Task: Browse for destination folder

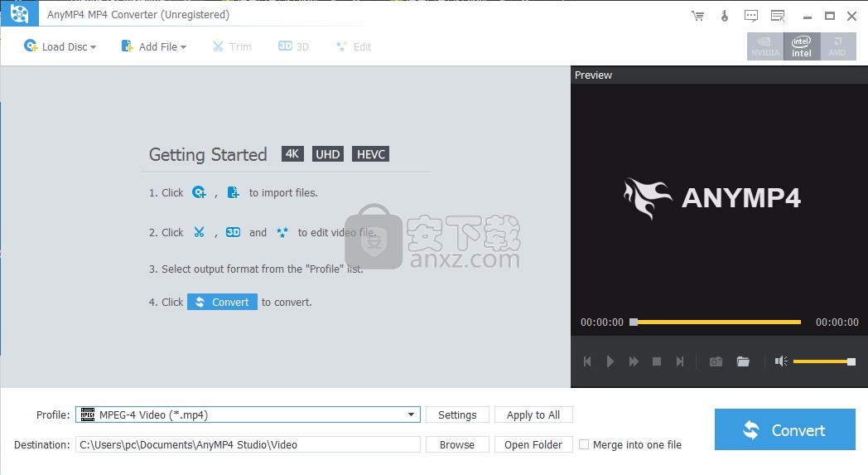Action: pos(457,444)
